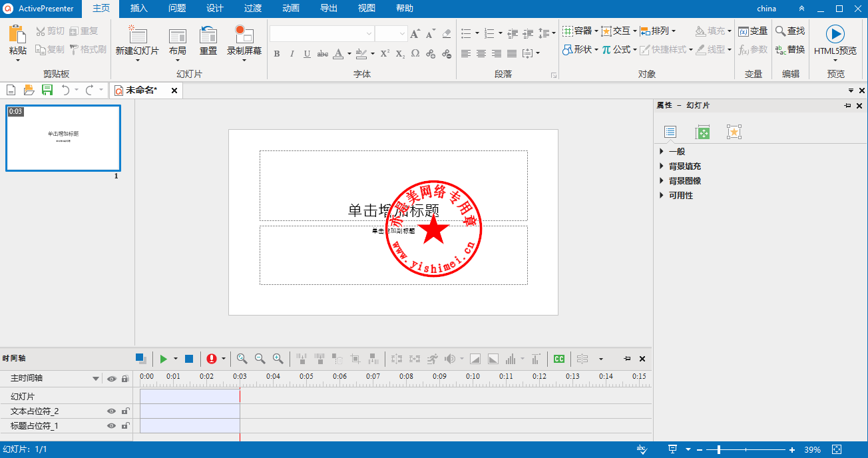Apply italic formatting
The image size is (868, 458).
[292, 54]
